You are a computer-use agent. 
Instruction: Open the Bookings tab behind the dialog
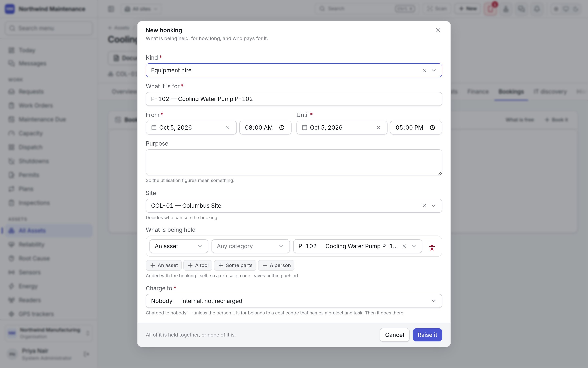(511, 92)
